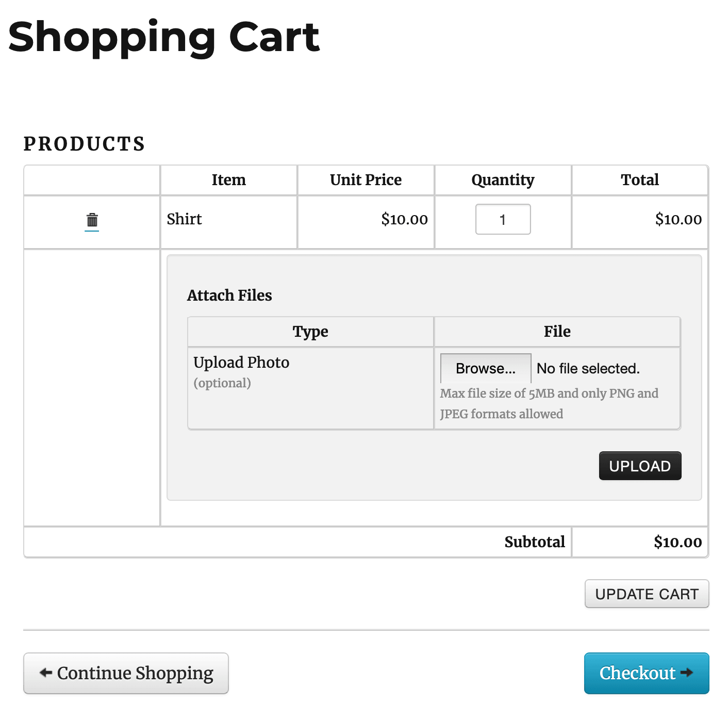Click the Shopping Cart page title

click(x=164, y=37)
